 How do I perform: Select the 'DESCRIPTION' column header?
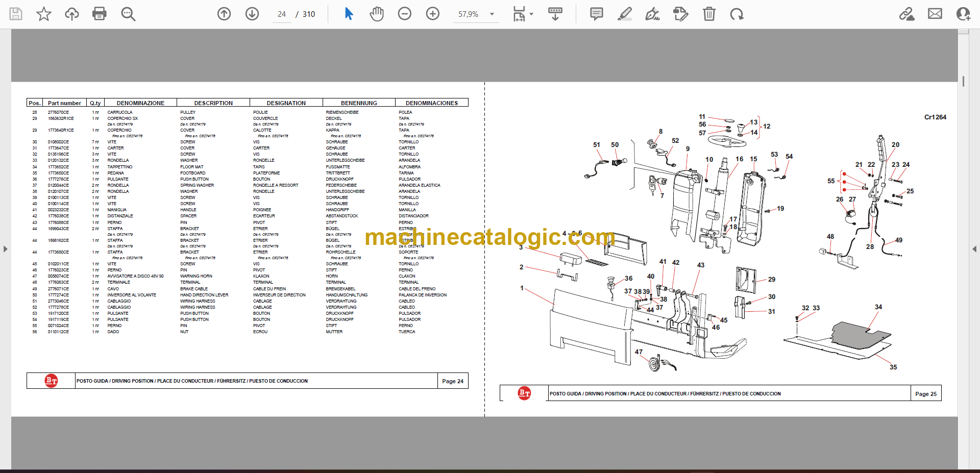pyautogui.click(x=213, y=103)
